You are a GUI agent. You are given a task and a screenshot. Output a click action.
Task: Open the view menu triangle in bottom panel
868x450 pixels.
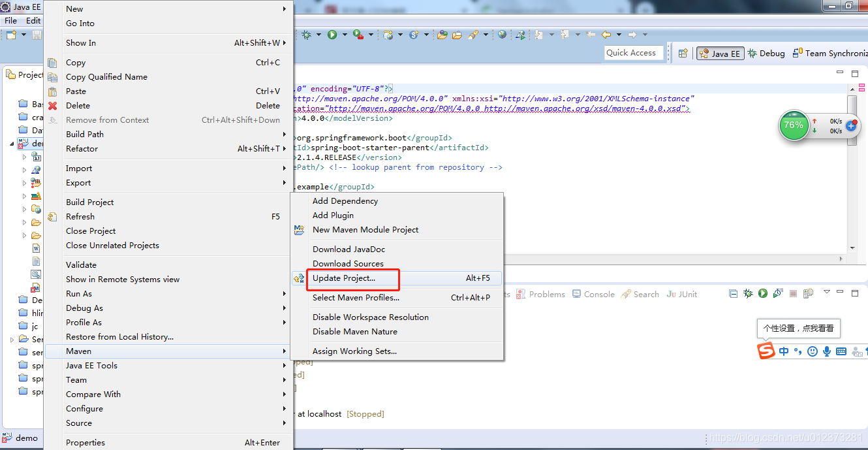pos(827,292)
